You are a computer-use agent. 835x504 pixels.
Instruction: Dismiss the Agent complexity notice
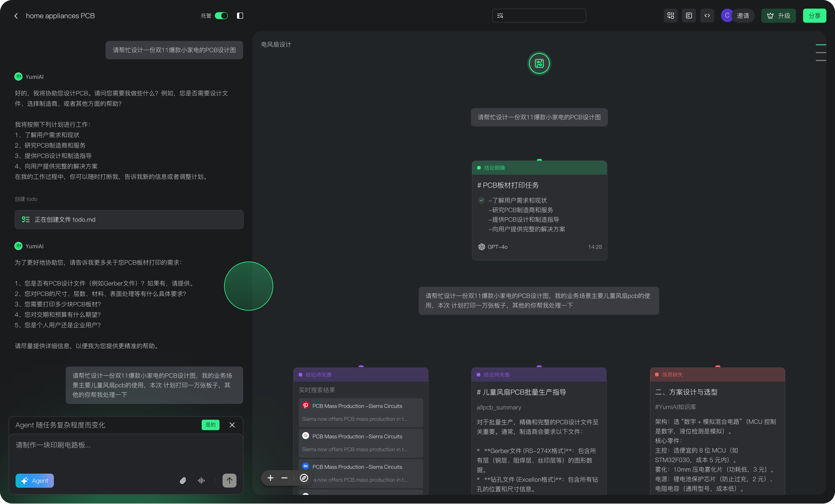(x=232, y=425)
